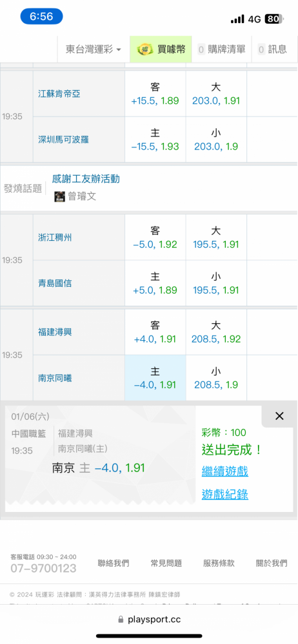Tap the battery indicator in status bar

pos(275,19)
